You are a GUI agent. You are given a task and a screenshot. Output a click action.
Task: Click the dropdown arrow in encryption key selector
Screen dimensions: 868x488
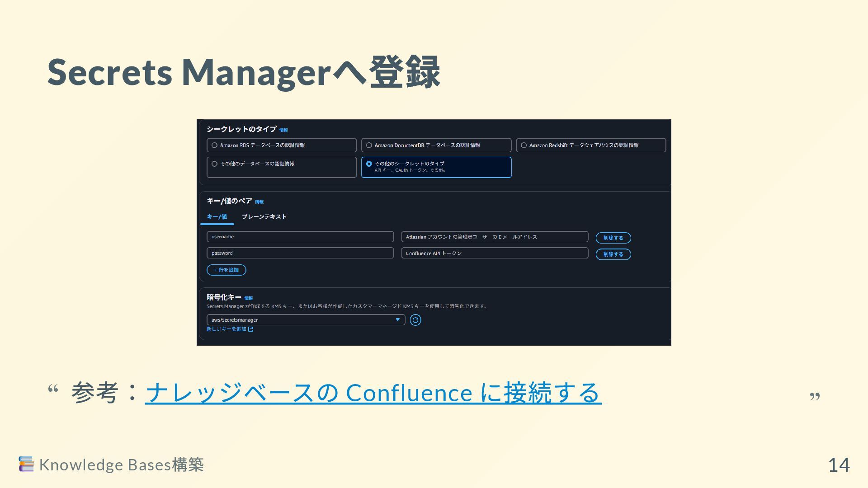pos(398,320)
